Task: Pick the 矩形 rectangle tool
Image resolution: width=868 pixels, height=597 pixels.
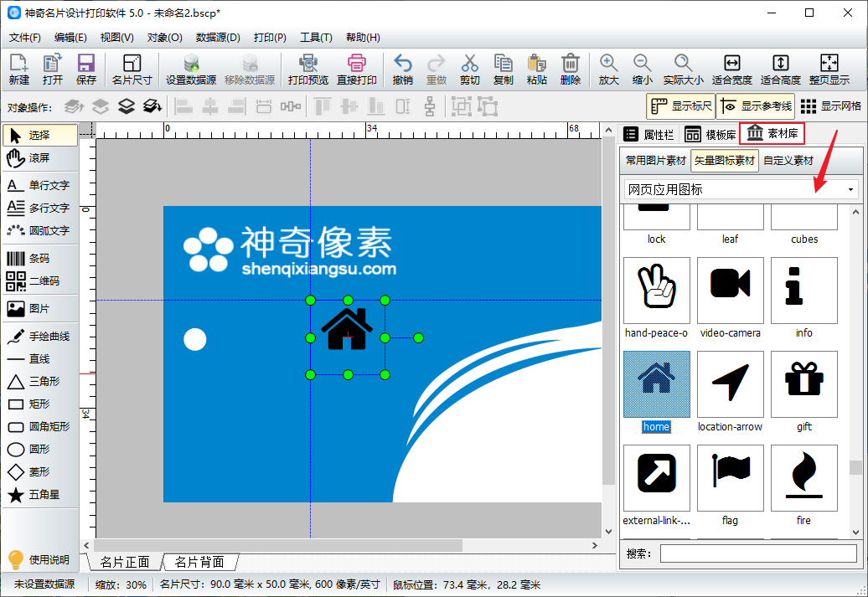Action: [x=40, y=404]
